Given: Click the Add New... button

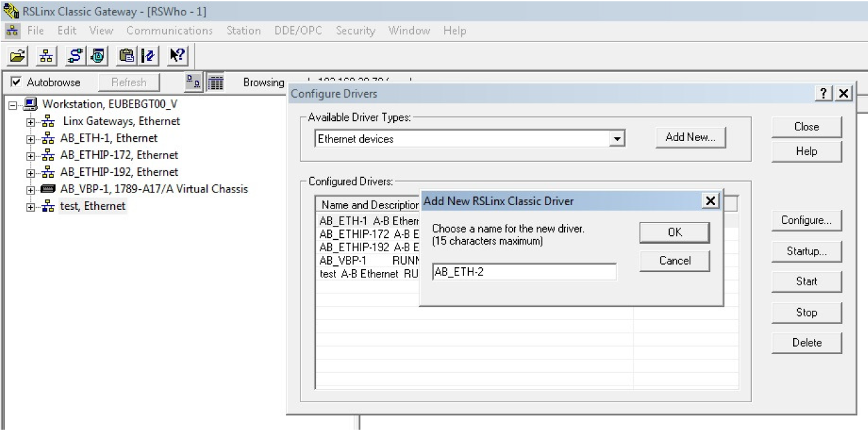Looking at the screenshot, I should (x=690, y=138).
